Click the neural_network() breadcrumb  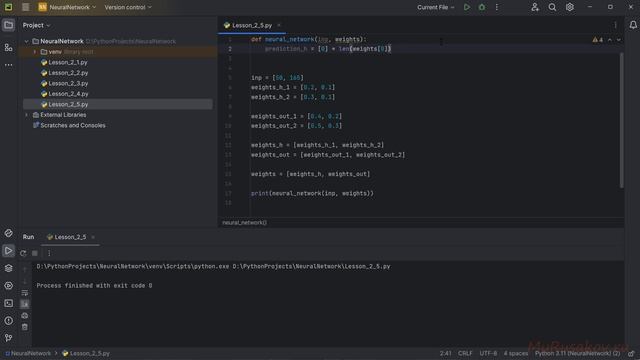[x=244, y=222]
